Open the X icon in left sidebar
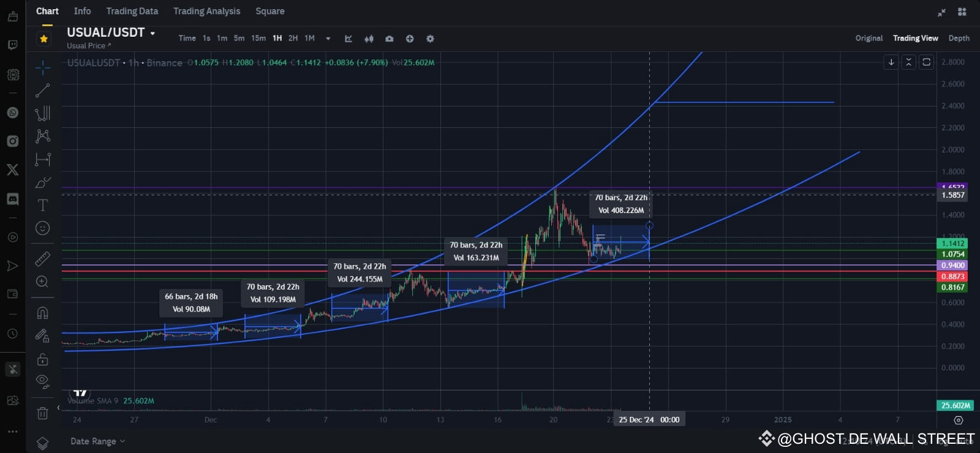 (12, 170)
